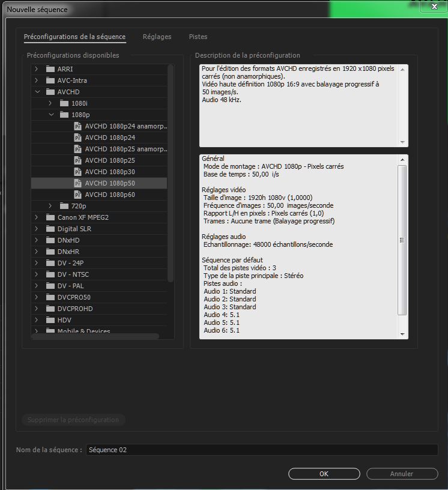The height and width of the screenshot is (490, 448).
Task: Click the AVC-Intra folder icon
Action: (50, 80)
